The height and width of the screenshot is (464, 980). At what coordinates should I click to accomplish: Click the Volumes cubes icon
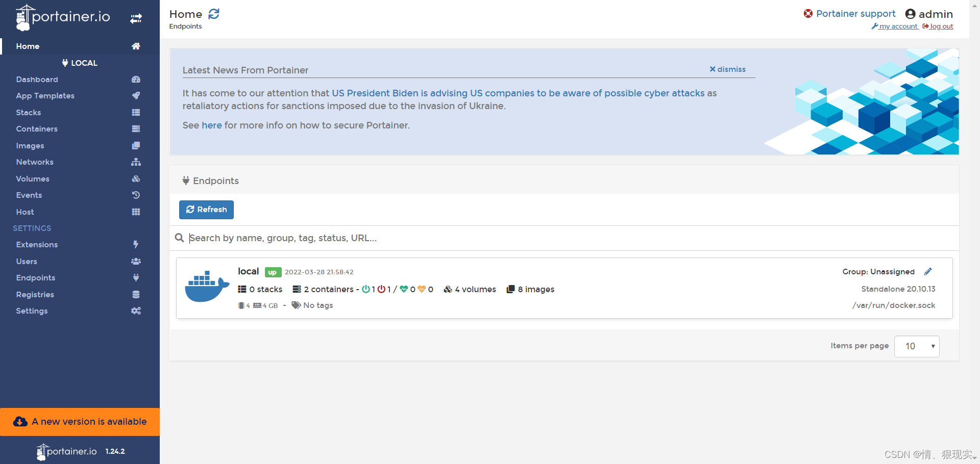coord(136,178)
